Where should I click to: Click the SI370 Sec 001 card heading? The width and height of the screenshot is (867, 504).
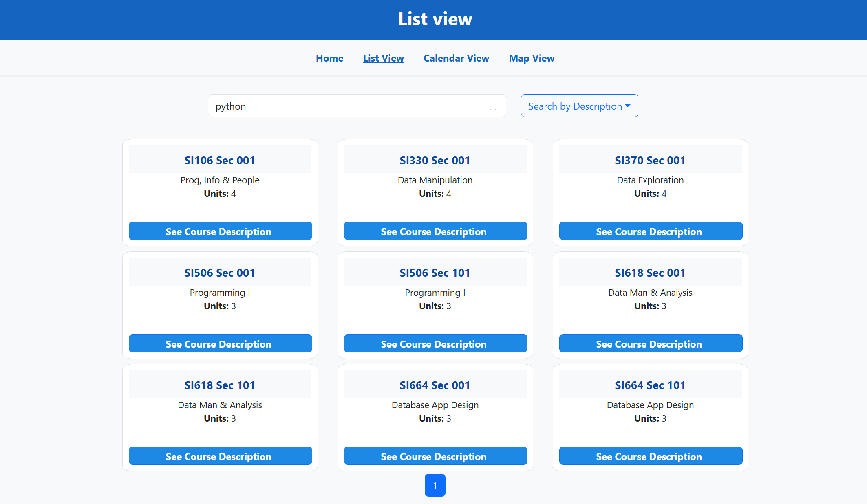[650, 161]
